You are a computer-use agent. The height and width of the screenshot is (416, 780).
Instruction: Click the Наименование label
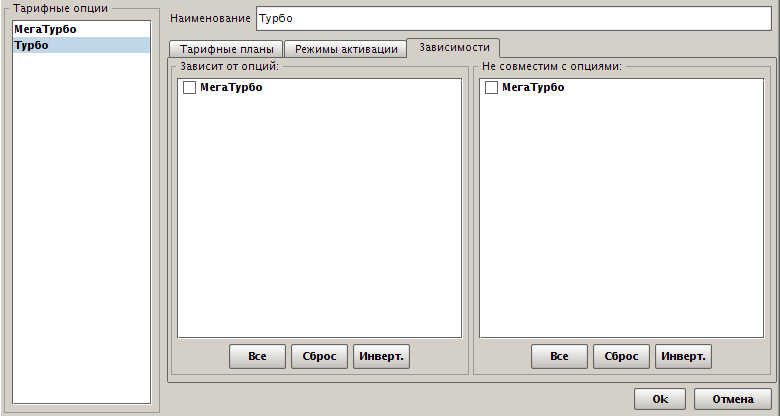pyautogui.click(x=210, y=19)
